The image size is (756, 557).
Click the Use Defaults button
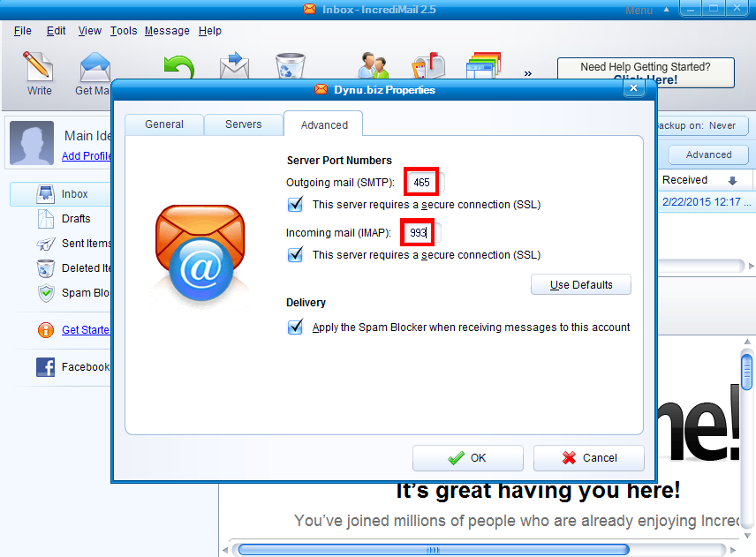click(581, 285)
